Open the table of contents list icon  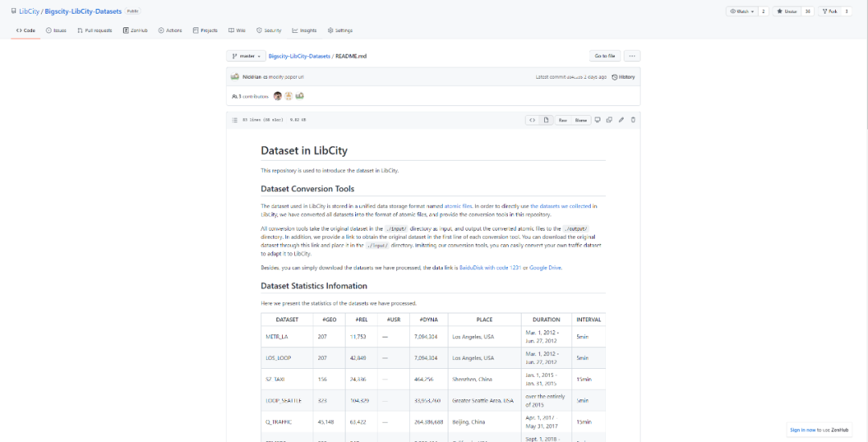pyautogui.click(x=235, y=120)
